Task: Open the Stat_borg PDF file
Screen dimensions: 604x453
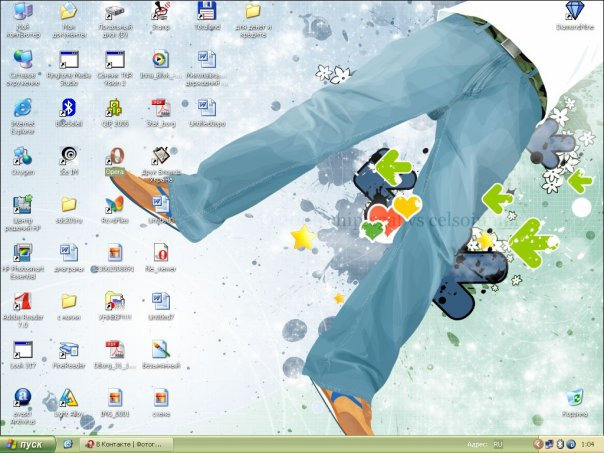Action: 161,107
